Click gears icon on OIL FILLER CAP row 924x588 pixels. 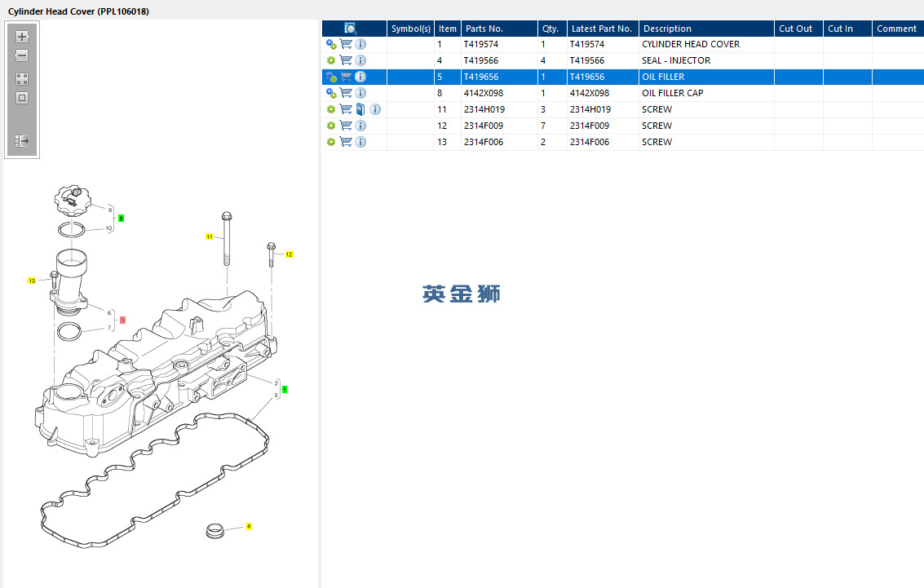click(x=331, y=93)
